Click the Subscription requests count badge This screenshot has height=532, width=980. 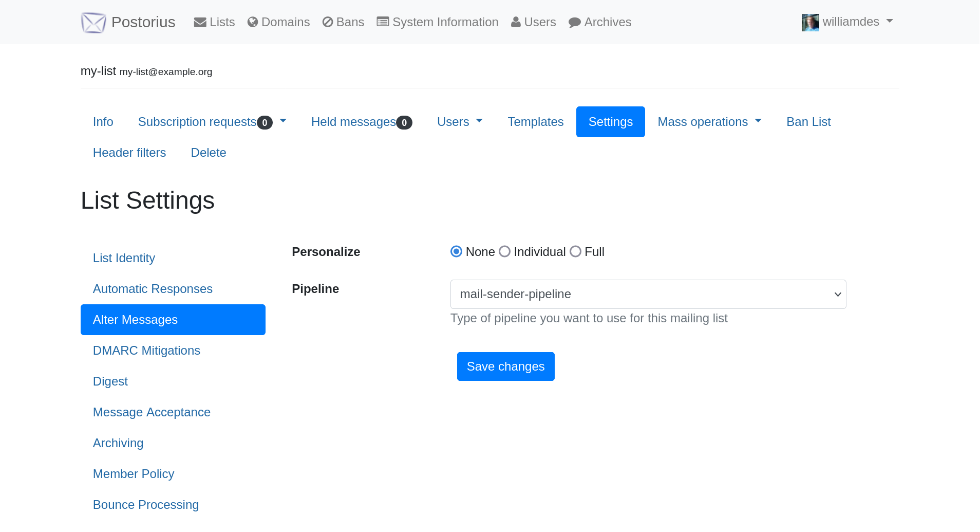pyautogui.click(x=265, y=122)
